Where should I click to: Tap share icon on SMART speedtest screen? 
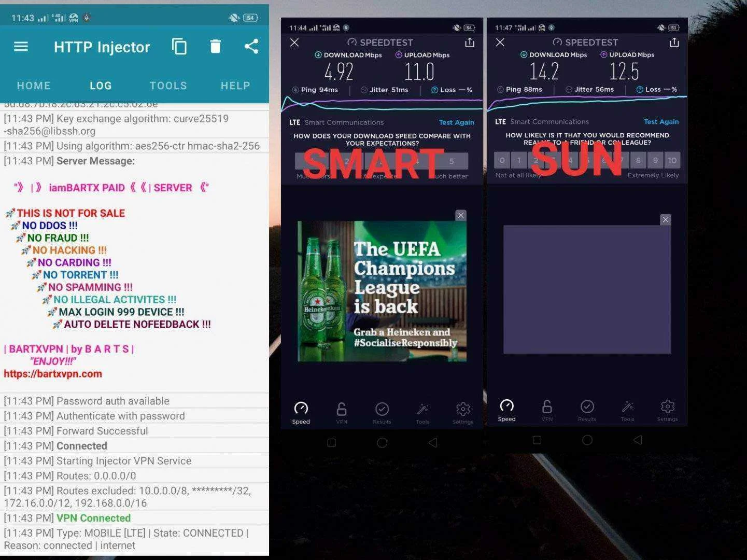(470, 43)
